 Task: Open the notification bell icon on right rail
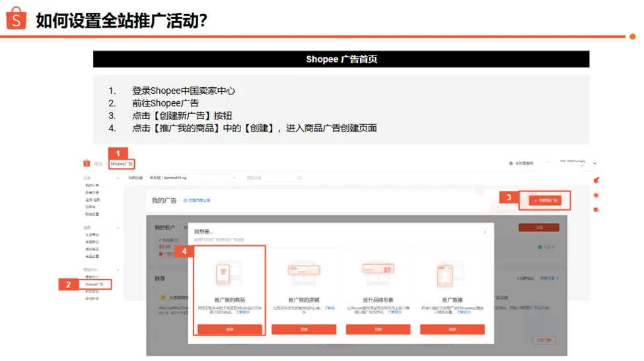click(596, 180)
